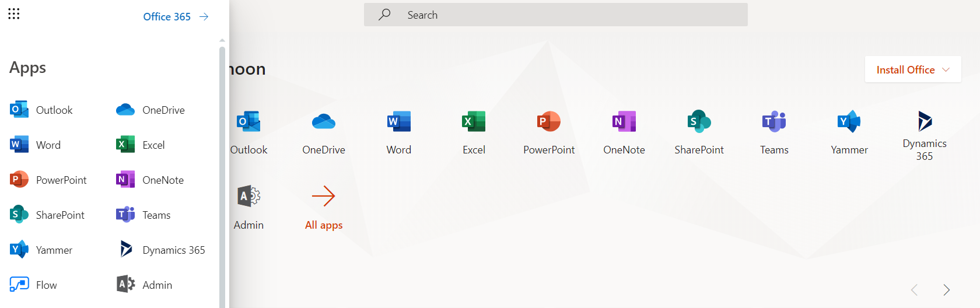The width and height of the screenshot is (980, 308).
Task: Open Yammer in the Apps panel
Action: [x=41, y=250]
